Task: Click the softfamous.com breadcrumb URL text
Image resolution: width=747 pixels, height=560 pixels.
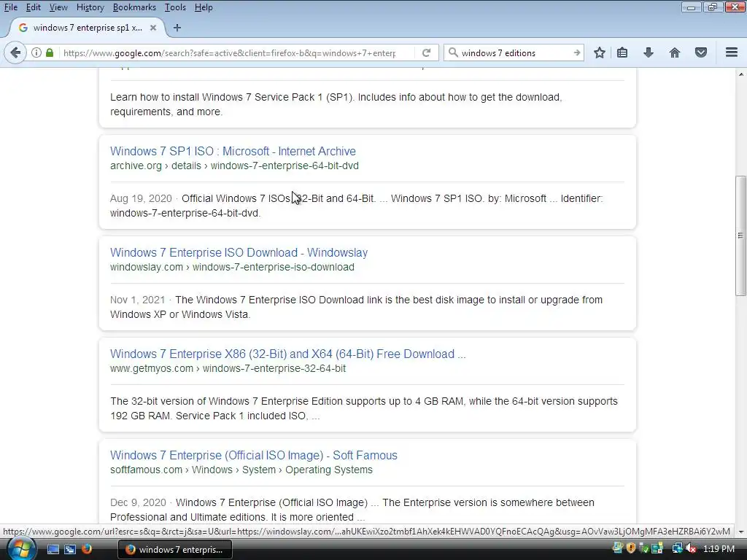Action: (x=241, y=470)
